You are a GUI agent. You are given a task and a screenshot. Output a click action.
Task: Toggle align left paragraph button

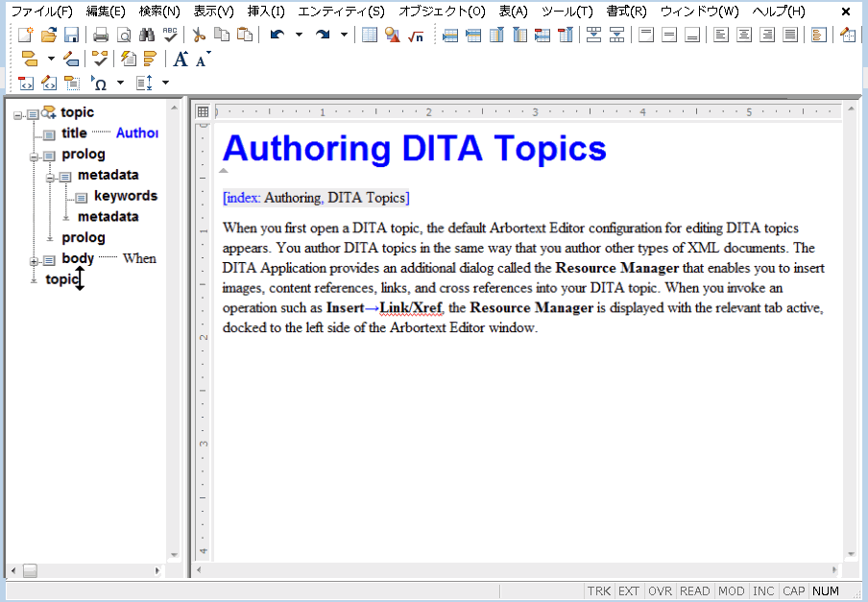pos(721,35)
